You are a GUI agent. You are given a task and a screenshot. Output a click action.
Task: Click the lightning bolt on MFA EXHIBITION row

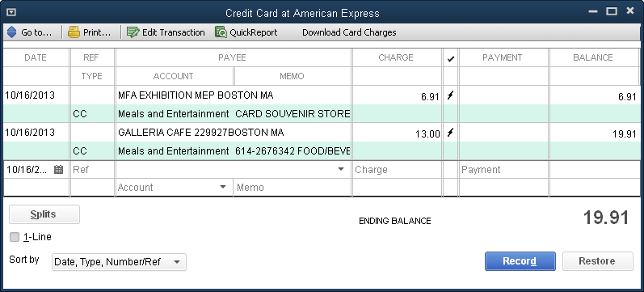pyautogui.click(x=451, y=95)
